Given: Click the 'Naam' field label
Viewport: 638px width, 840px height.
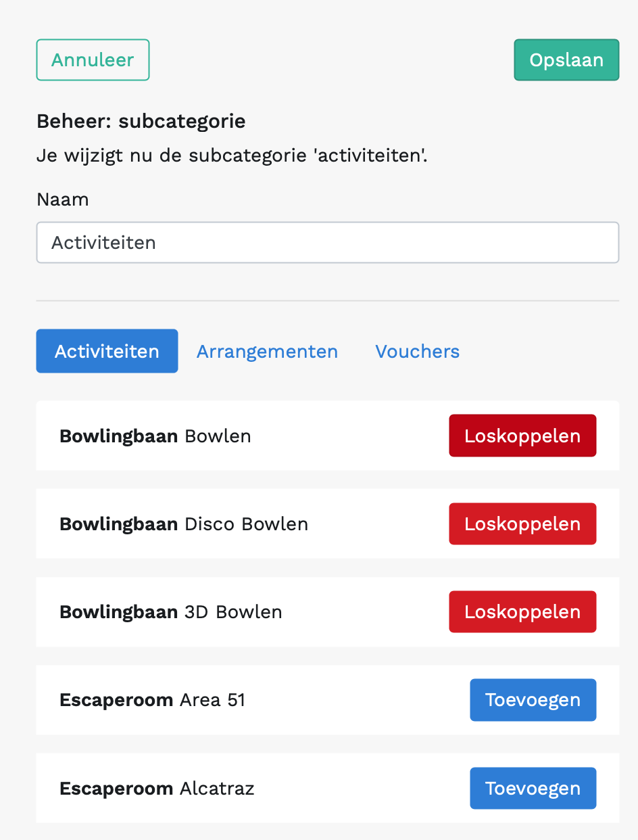Looking at the screenshot, I should pos(63,200).
